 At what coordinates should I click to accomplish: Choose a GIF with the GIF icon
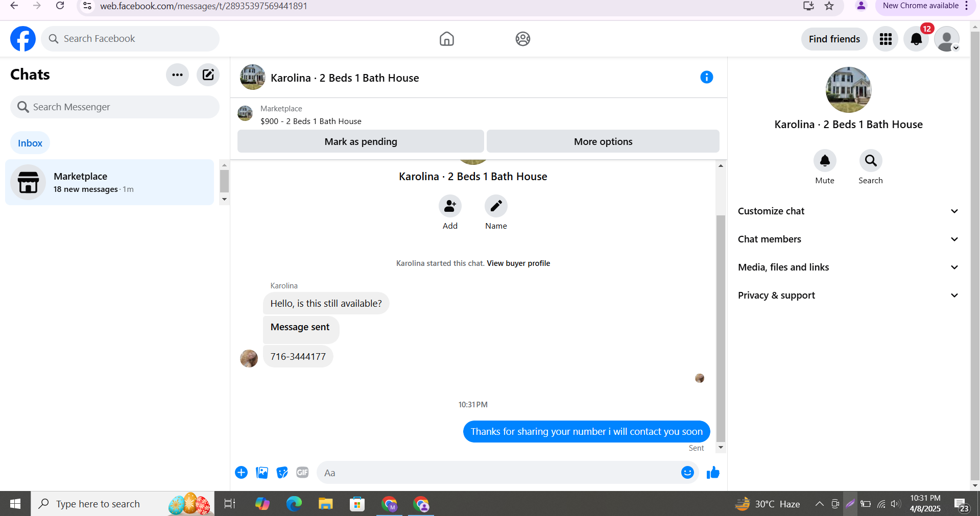[302, 473]
